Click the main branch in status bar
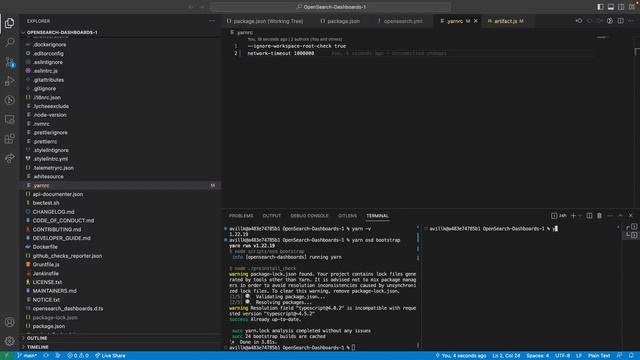The image size is (640, 360). [27, 356]
